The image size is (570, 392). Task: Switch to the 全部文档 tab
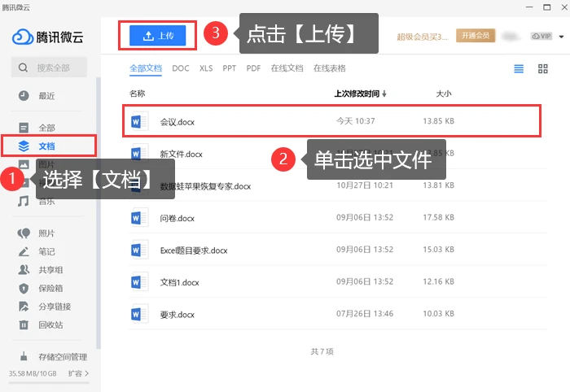146,68
